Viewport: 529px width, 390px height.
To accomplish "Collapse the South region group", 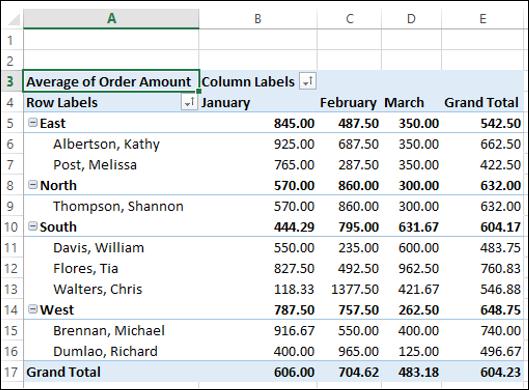I will pyautogui.click(x=33, y=226).
